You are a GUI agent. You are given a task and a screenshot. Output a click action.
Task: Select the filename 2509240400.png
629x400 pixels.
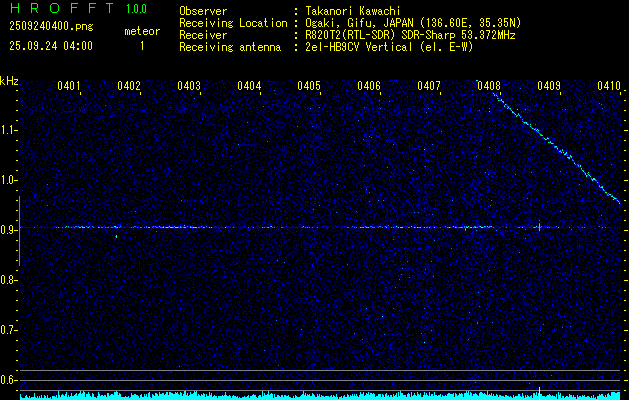pyautogui.click(x=51, y=27)
